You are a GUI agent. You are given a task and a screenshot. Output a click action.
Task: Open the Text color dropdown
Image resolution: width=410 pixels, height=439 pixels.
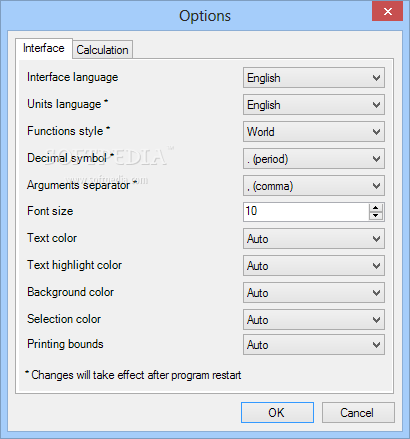point(314,239)
